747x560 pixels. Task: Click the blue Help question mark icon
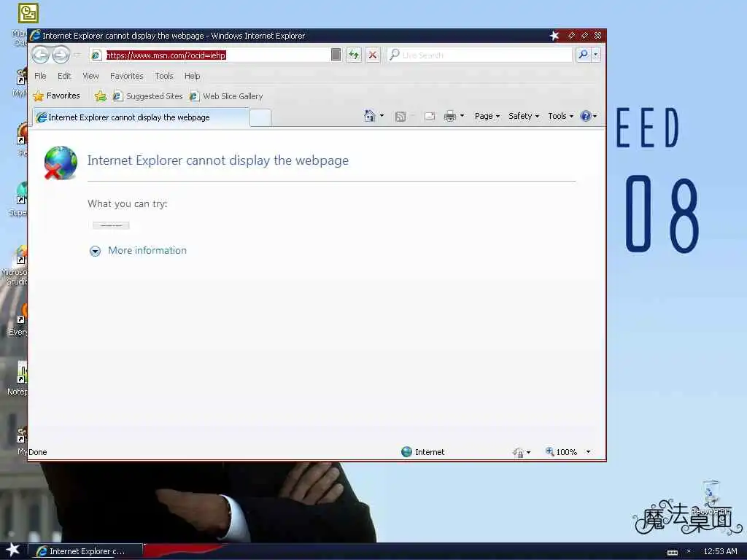coord(586,116)
